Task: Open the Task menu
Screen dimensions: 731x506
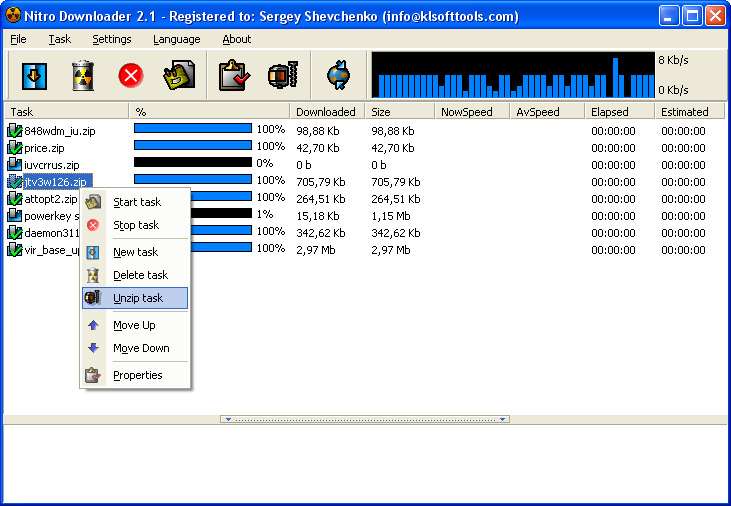Action: pyautogui.click(x=60, y=39)
